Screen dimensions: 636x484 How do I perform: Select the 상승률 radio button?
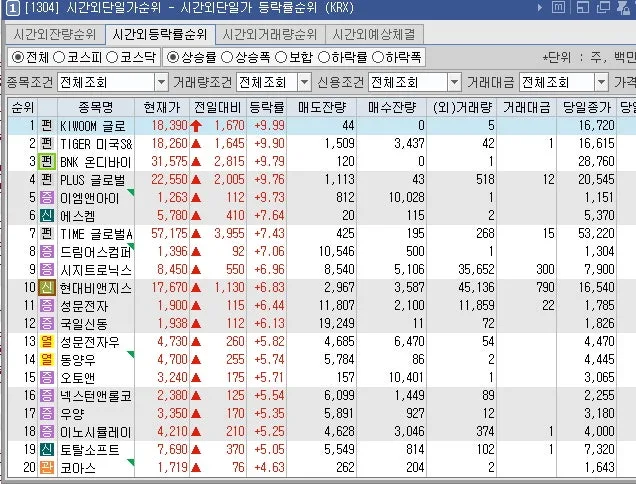[173, 57]
